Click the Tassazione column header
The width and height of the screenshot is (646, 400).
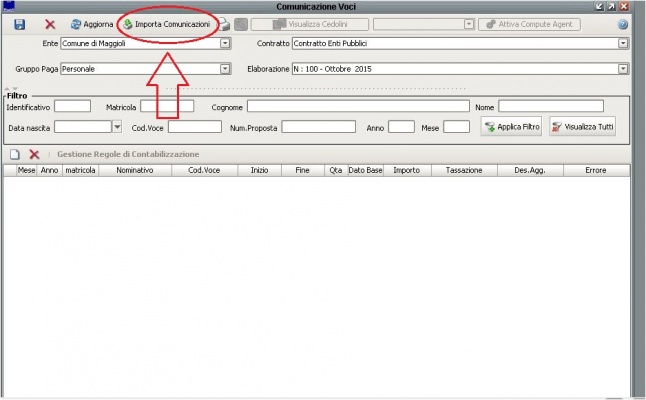[464, 170]
